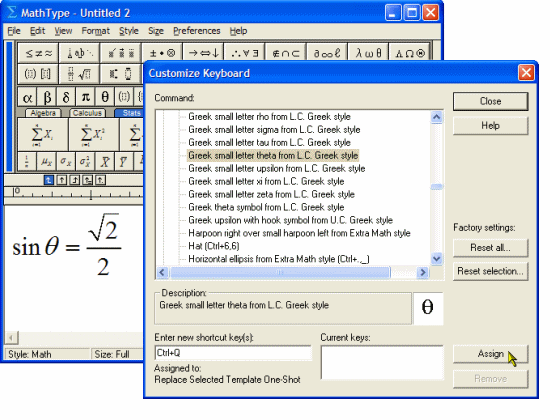This screenshot has width=550, height=420.
Task: Select the center-justified tab stop
Action: coord(62,180)
